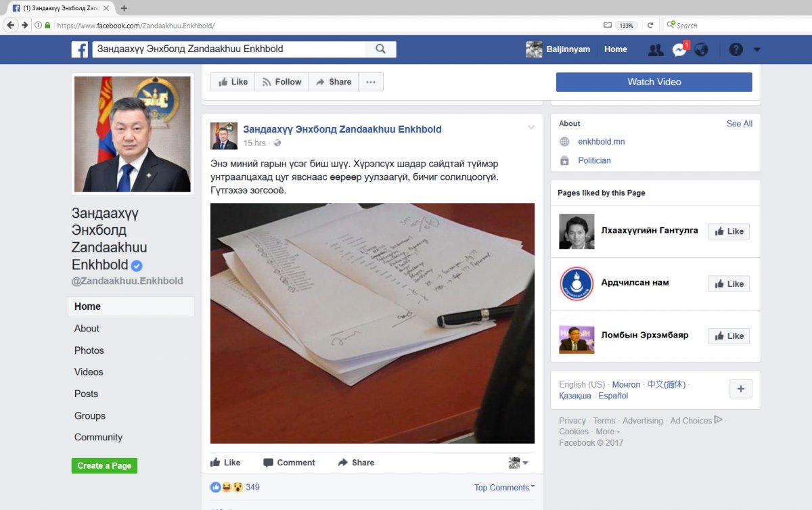Open the documents photo in post

pos(372,323)
